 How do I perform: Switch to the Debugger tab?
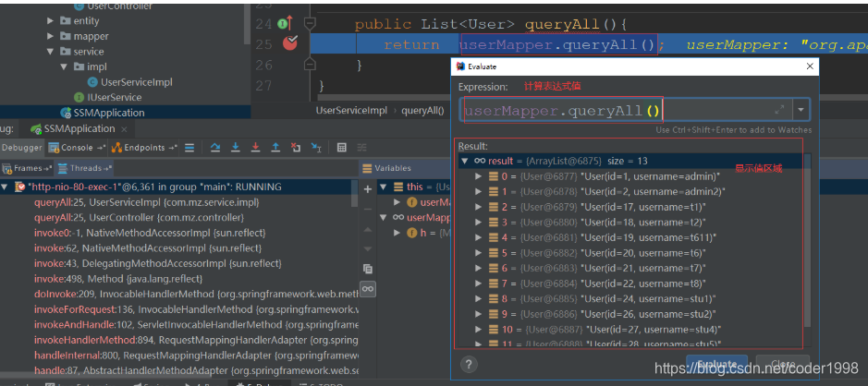tap(22, 148)
